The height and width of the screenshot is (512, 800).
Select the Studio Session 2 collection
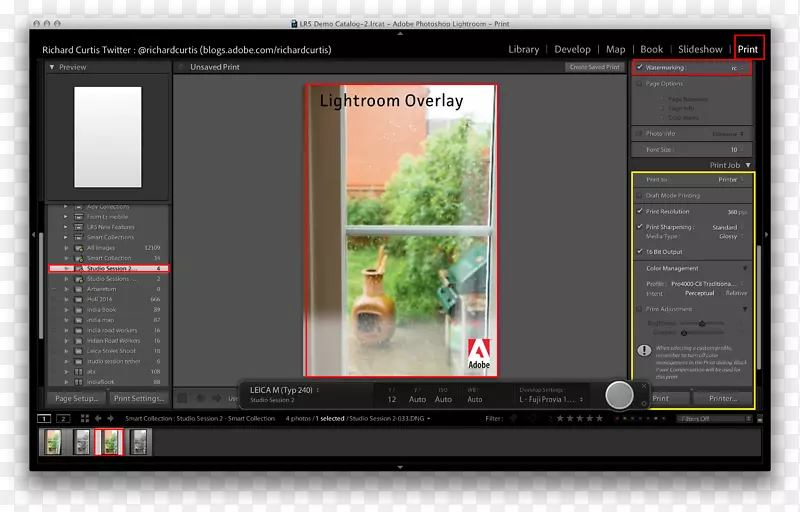(109, 268)
